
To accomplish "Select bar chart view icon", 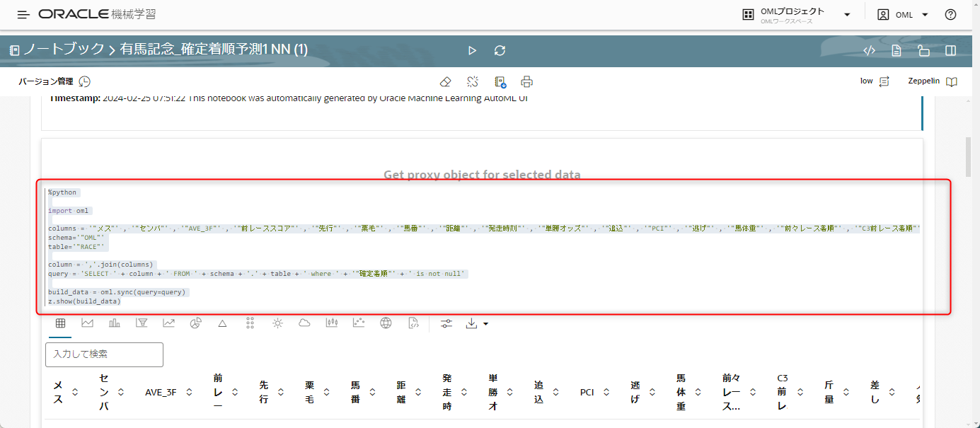I will 115,323.
